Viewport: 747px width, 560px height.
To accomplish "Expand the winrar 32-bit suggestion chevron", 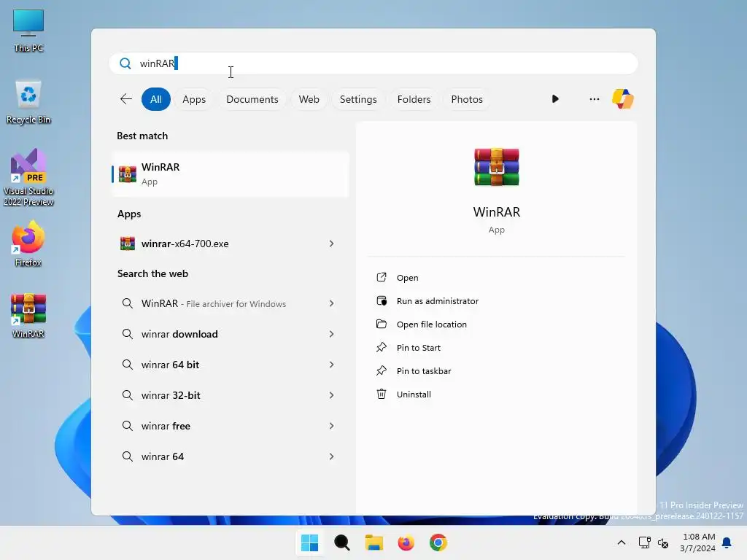I will (331, 395).
